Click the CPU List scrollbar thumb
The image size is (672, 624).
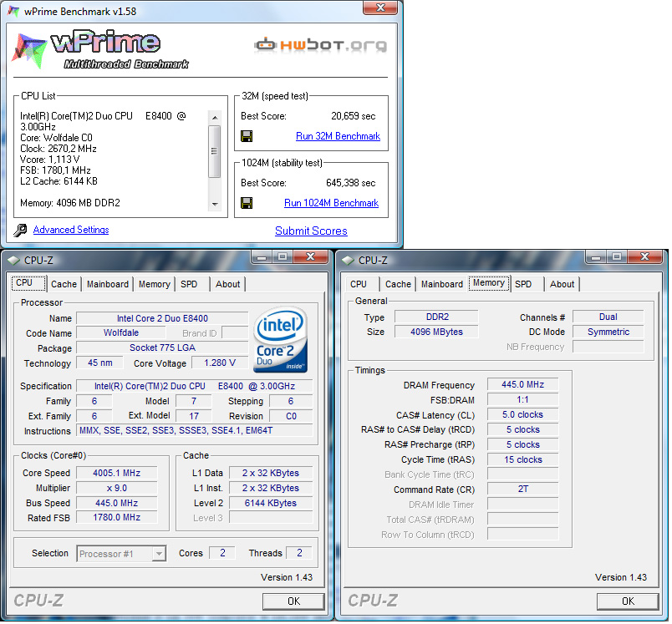click(x=215, y=151)
